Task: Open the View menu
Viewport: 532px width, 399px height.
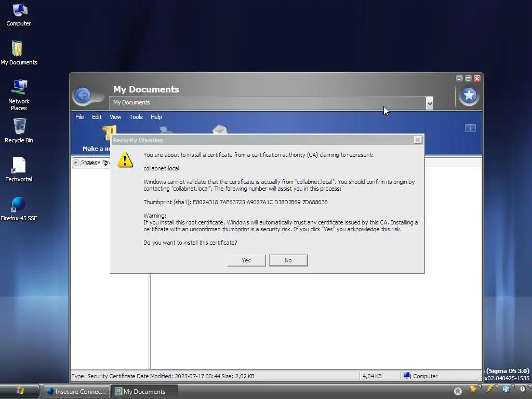Action: [x=115, y=117]
